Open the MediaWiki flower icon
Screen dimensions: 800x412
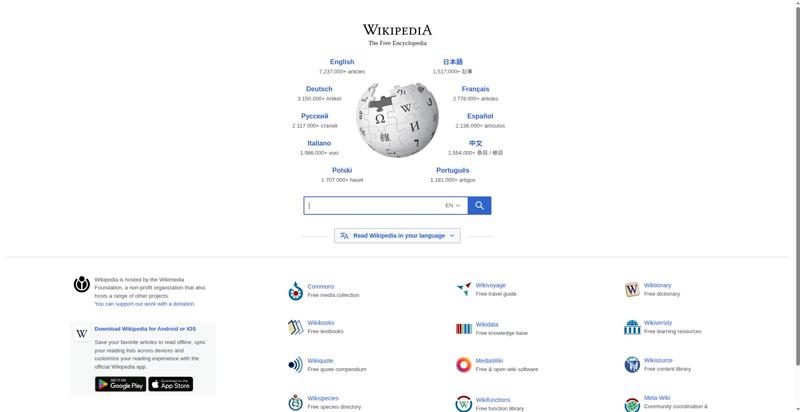[x=464, y=365]
